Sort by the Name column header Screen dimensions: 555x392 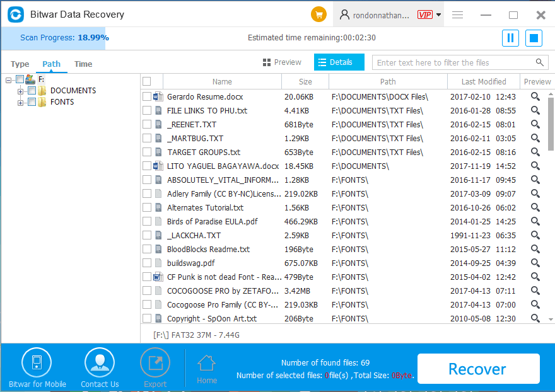pyautogui.click(x=222, y=82)
